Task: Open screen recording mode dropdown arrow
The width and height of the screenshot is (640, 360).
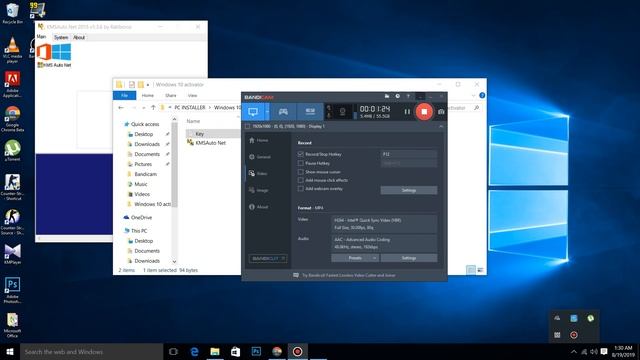Action: (267, 112)
